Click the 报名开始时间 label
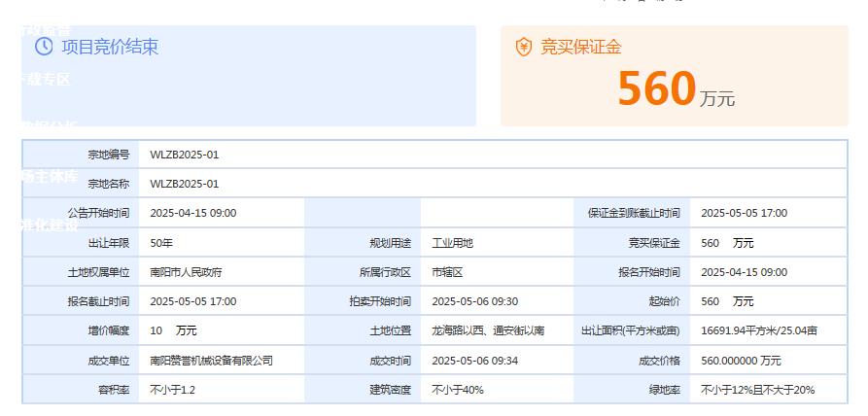Viewport: 868px width, 416px height. [x=649, y=272]
